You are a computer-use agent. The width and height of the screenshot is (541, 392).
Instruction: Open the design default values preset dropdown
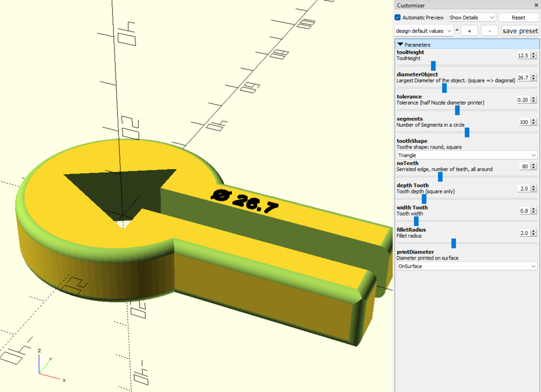pyautogui.click(x=424, y=31)
